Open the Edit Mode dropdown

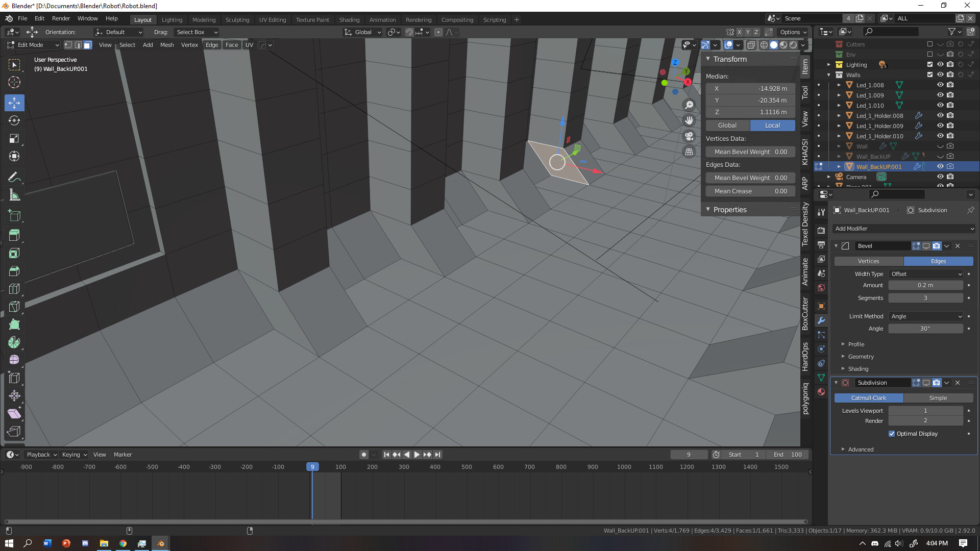click(33, 45)
